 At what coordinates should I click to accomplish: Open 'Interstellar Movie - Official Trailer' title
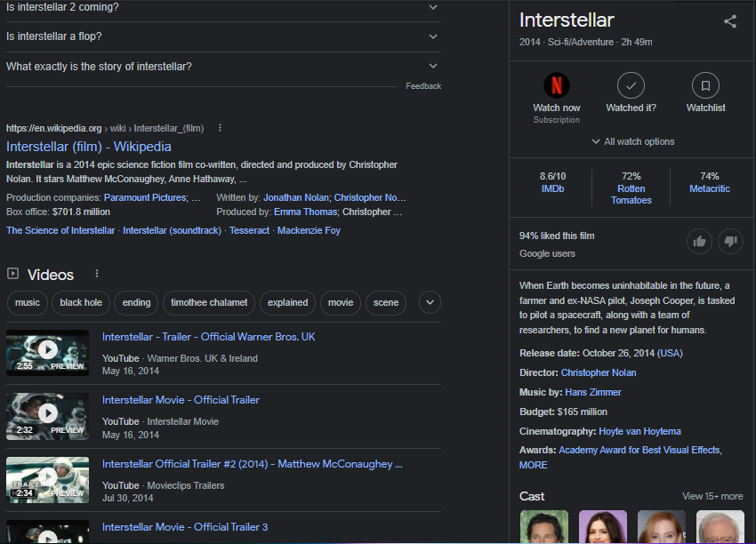pyautogui.click(x=181, y=400)
